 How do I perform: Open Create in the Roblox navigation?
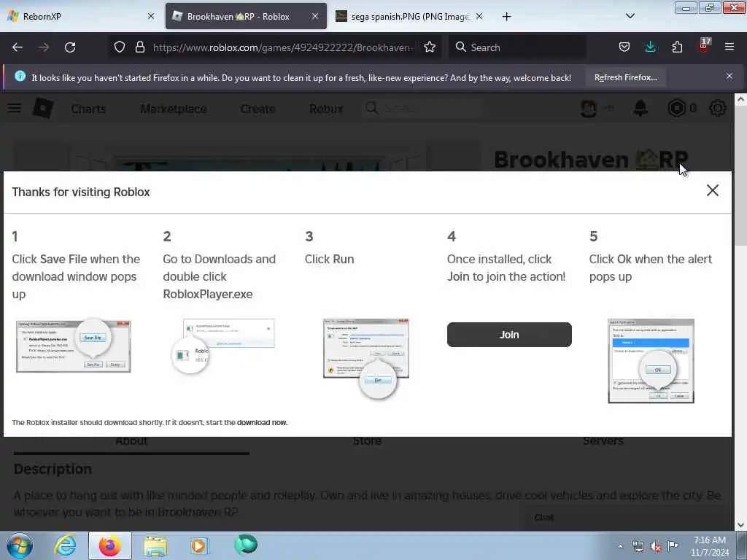[x=258, y=109]
